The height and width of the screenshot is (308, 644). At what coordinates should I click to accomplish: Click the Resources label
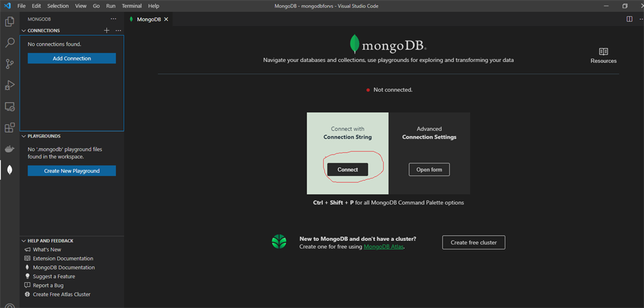(x=603, y=61)
